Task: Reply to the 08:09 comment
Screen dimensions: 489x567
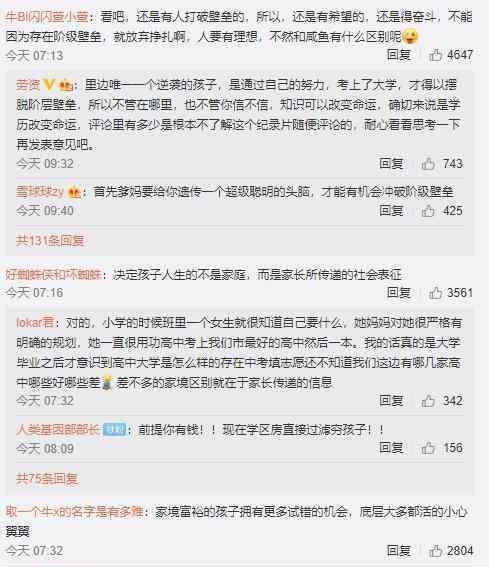Action: point(391,448)
